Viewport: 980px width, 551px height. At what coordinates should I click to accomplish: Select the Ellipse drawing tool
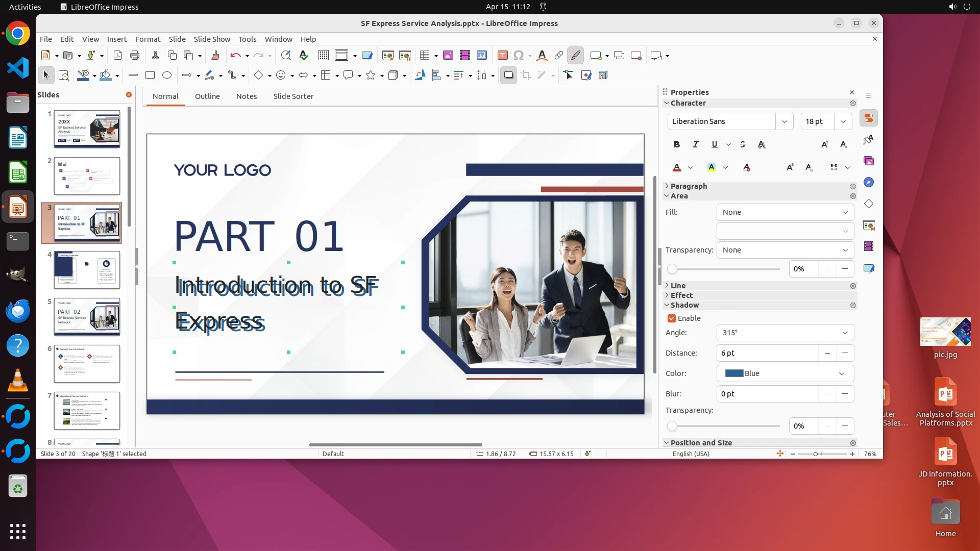[x=167, y=76]
